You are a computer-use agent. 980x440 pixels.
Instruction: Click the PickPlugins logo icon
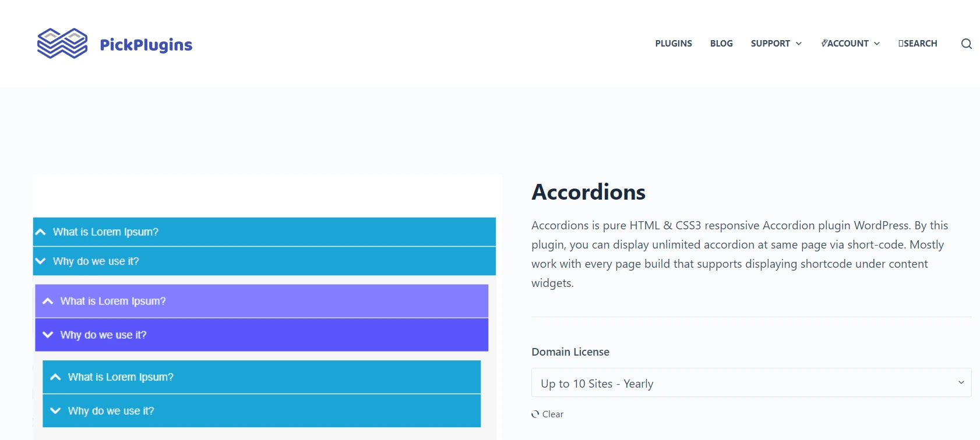coord(62,44)
